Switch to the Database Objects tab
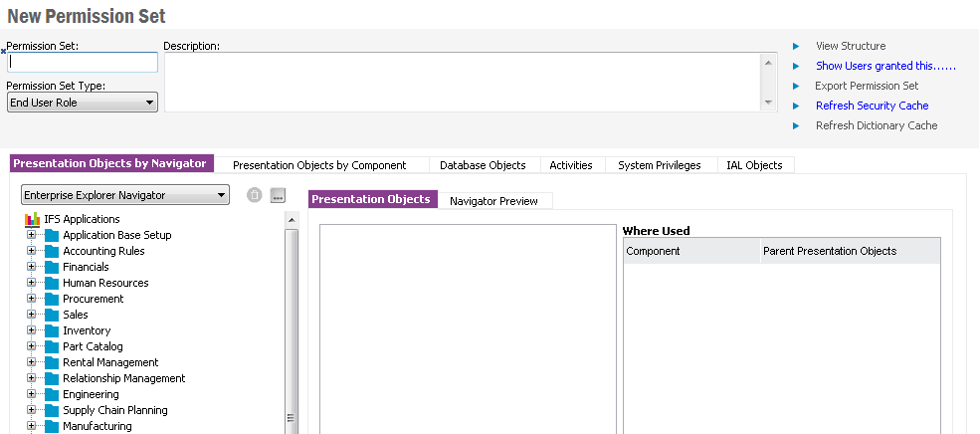The image size is (980, 434). pos(484,165)
